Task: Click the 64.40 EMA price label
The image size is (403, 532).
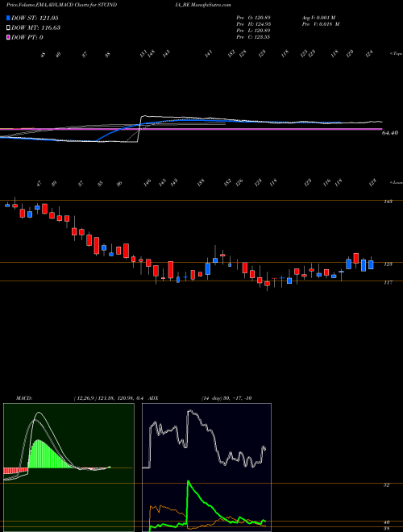Action: tap(390, 133)
